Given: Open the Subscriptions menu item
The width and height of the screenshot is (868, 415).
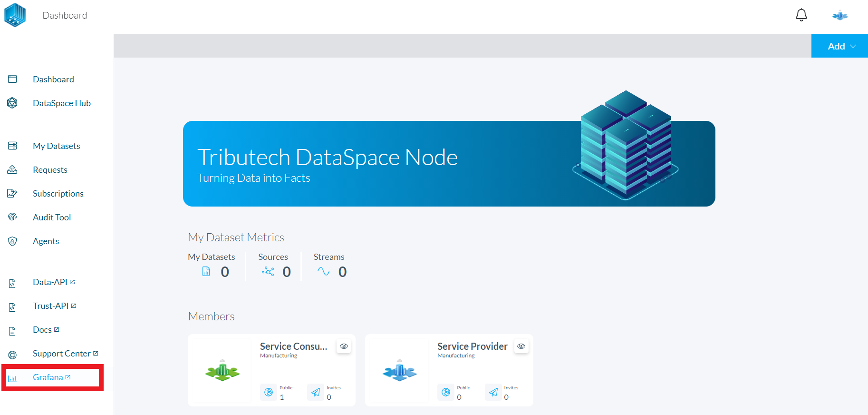Looking at the screenshot, I should click(x=58, y=194).
